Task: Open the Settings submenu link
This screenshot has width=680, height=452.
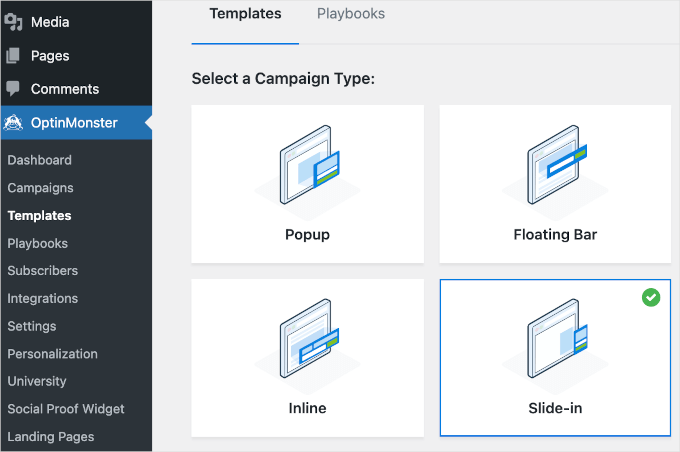Action: pos(32,326)
